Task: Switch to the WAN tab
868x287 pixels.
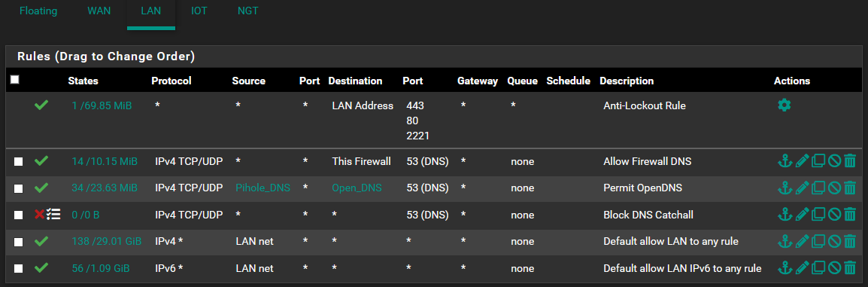Action: pos(99,11)
